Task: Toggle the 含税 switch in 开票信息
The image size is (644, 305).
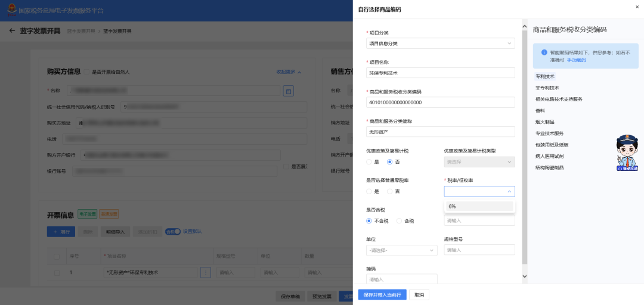Action: pyautogui.click(x=173, y=232)
